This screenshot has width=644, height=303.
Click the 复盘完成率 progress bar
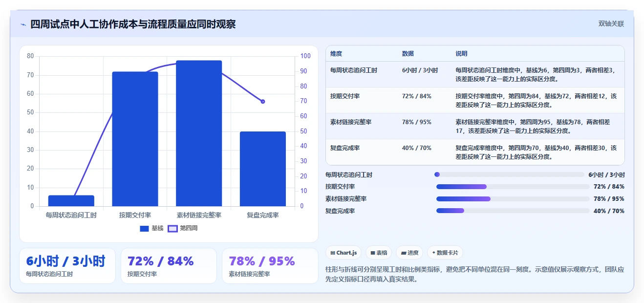(x=513, y=211)
